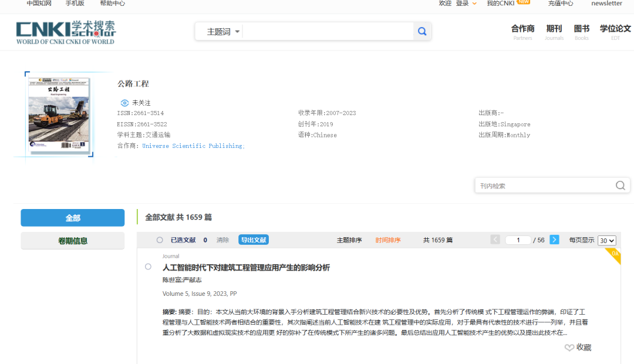
Task: Open Universe Scientific Publishing partner link
Action: pyautogui.click(x=192, y=146)
